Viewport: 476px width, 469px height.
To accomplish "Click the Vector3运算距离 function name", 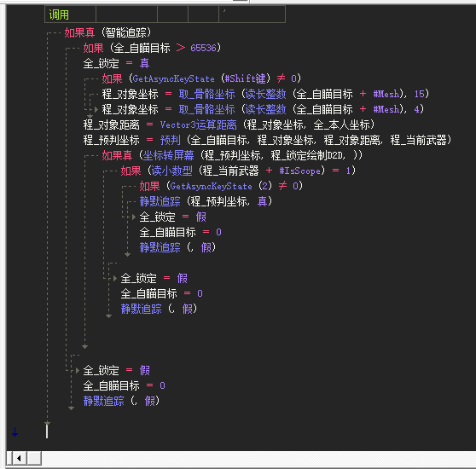I will click(x=198, y=124).
